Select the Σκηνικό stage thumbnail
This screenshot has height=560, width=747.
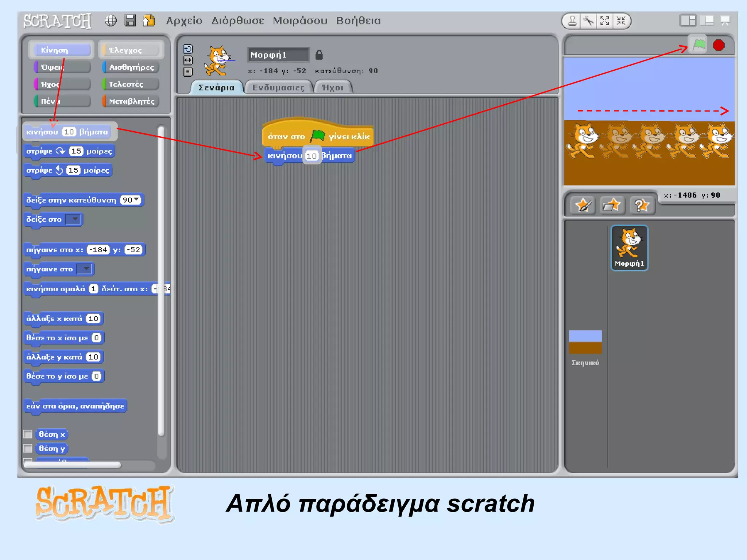(585, 347)
